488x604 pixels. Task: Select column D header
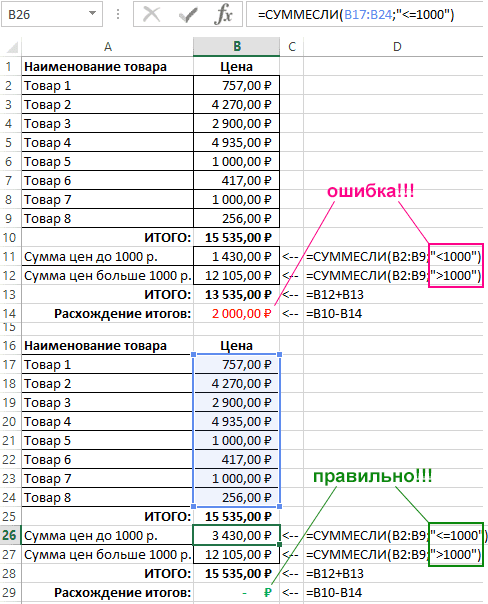(x=396, y=47)
